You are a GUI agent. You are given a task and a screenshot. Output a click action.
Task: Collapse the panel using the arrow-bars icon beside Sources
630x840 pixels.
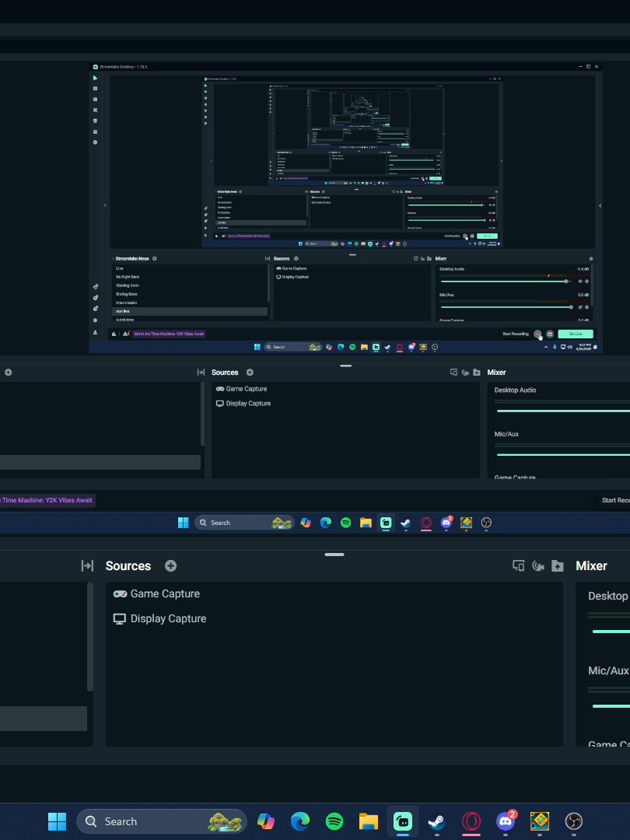(x=87, y=565)
